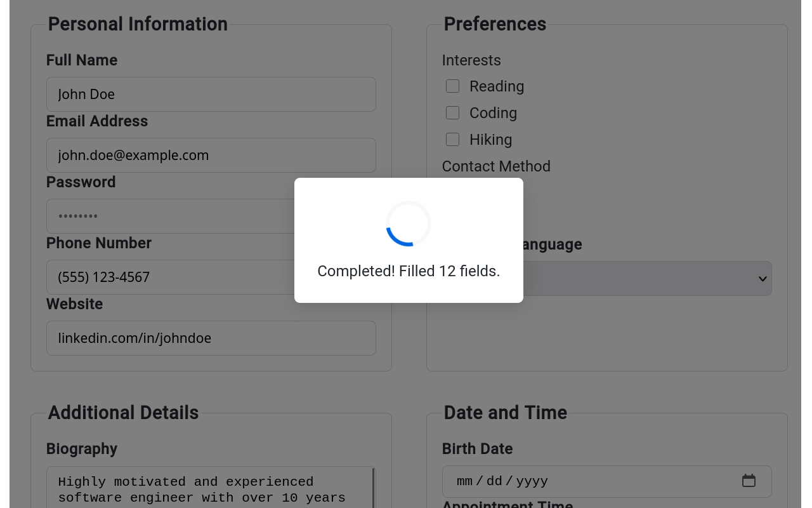Click the "Completed! Filled 12 fields." message
Viewport: 812px width, 508px height.
pos(409,271)
